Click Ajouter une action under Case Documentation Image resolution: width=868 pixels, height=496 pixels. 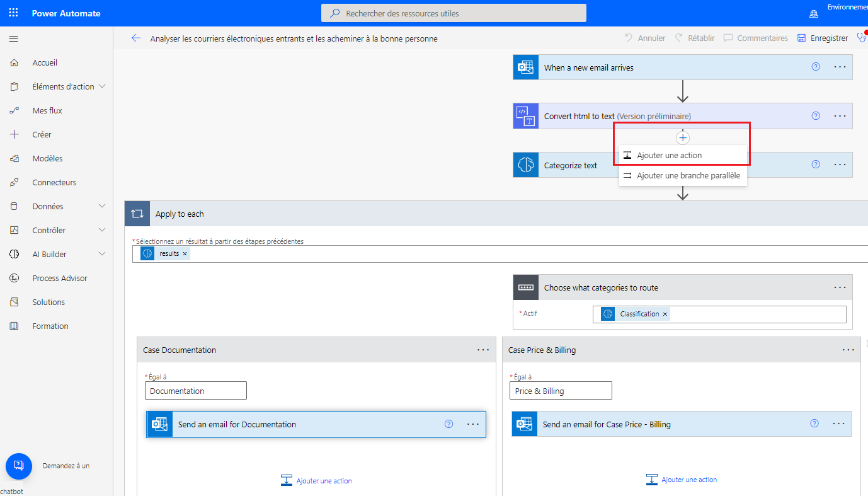click(316, 480)
